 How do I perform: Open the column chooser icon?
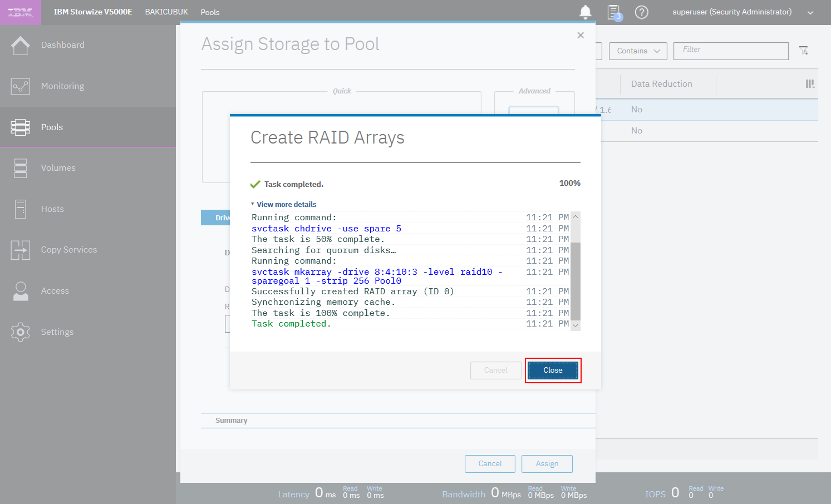pyautogui.click(x=810, y=84)
